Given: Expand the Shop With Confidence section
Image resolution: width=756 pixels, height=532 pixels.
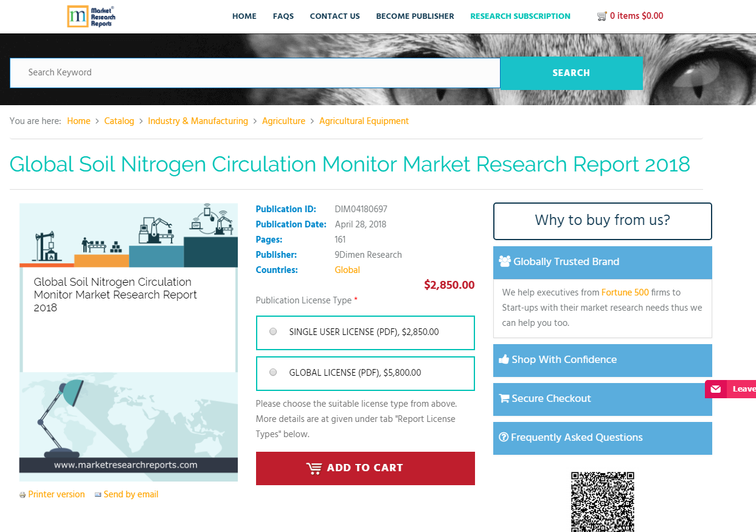Looking at the screenshot, I should tap(602, 360).
